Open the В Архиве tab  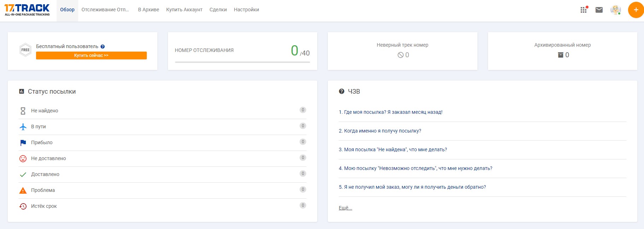pyautogui.click(x=149, y=10)
